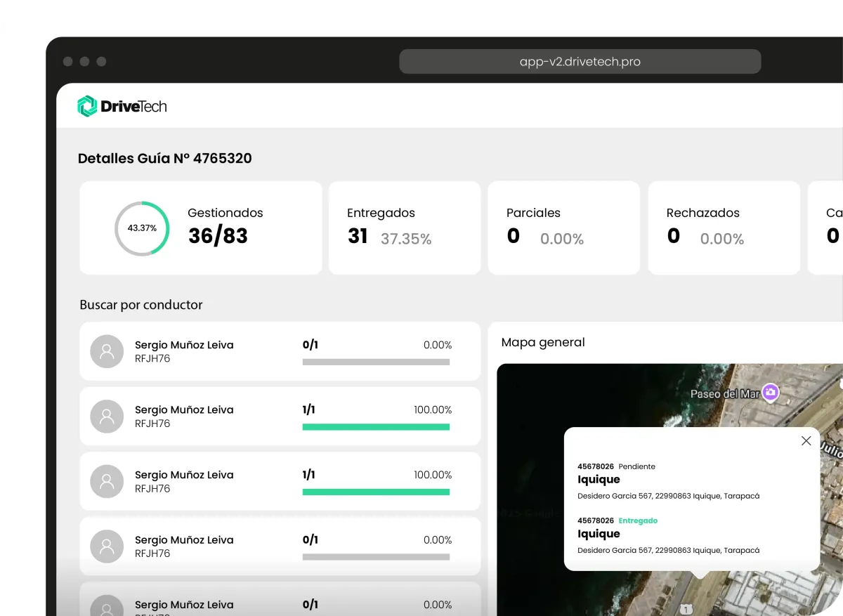
Task: Focus the app-v2.drivetech.pro address bar
Action: coord(580,62)
